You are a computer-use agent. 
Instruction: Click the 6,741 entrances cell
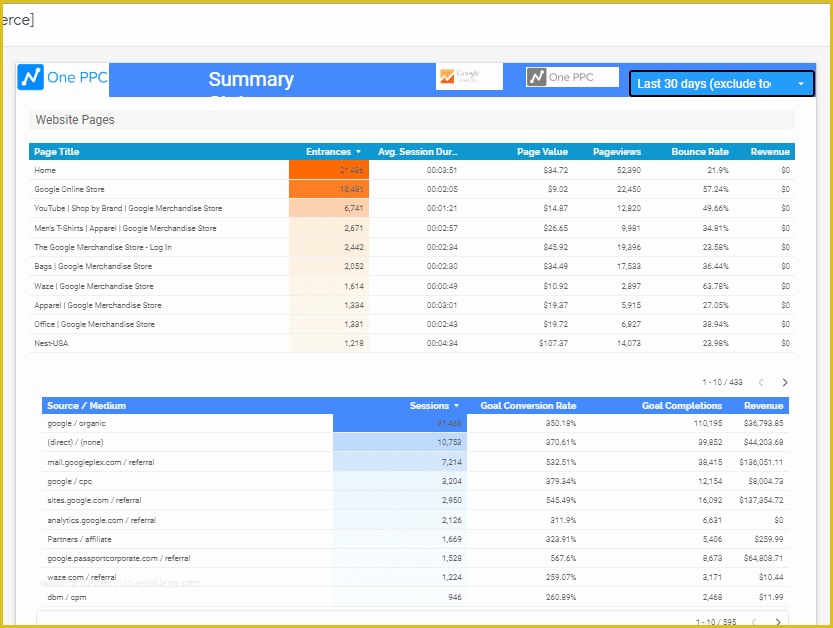tap(329, 208)
